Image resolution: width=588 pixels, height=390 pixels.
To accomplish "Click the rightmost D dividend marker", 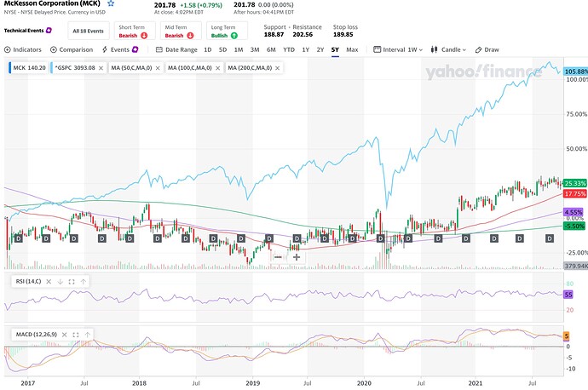I will pyautogui.click(x=550, y=238).
